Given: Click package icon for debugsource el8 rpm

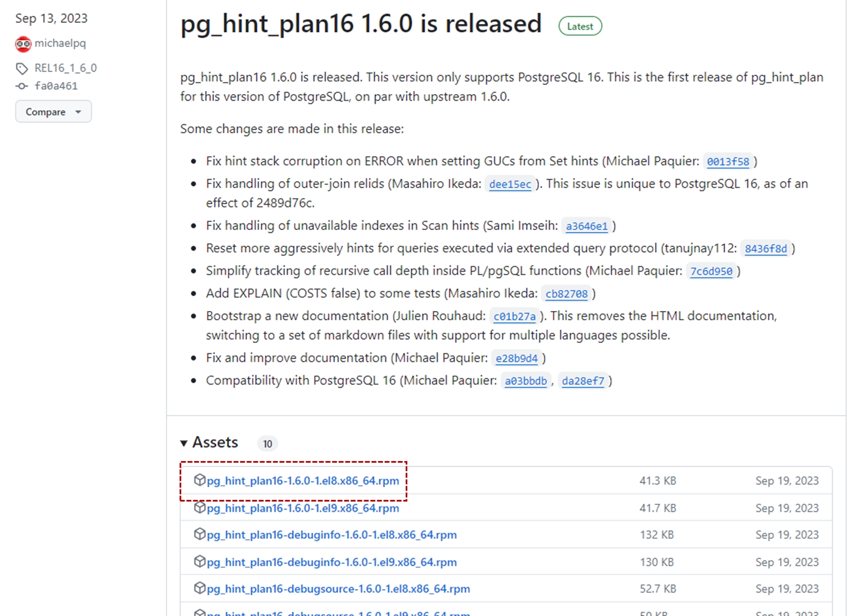Looking at the screenshot, I should tap(199, 588).
